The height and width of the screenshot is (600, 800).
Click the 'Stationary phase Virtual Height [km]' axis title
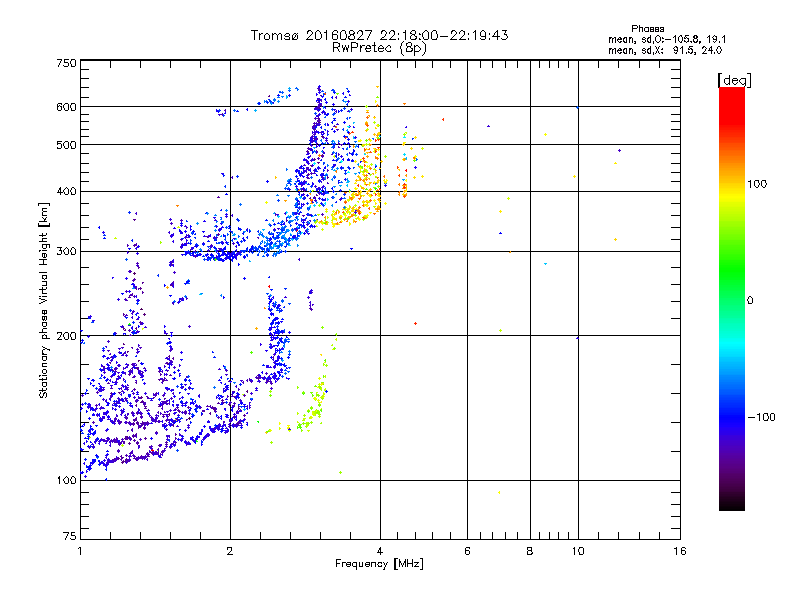click(44, 300)
